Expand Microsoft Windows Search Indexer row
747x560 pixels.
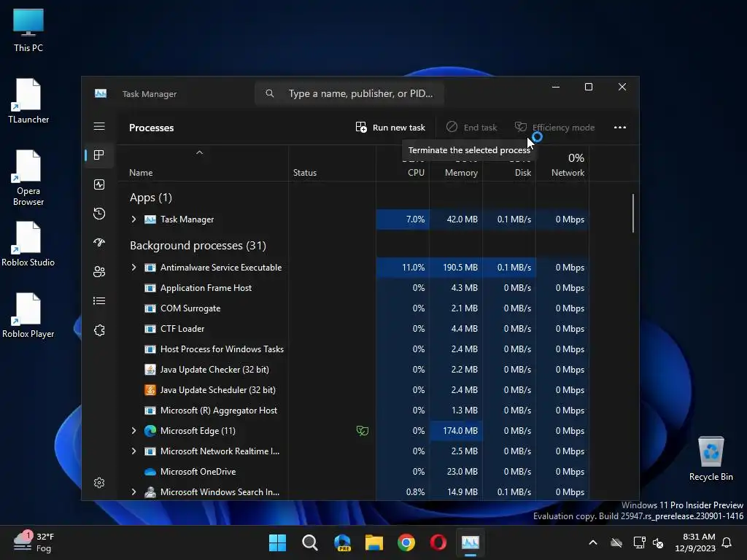[134, 492]
